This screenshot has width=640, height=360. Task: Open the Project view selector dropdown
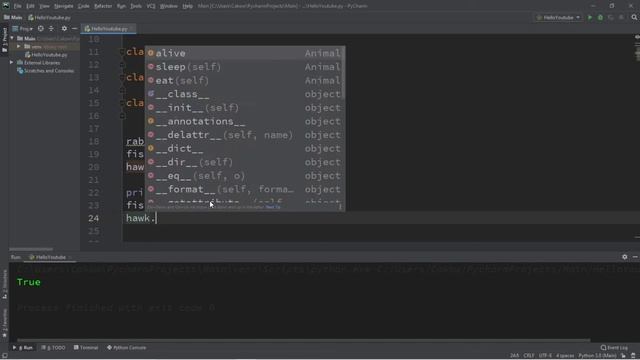23,29
